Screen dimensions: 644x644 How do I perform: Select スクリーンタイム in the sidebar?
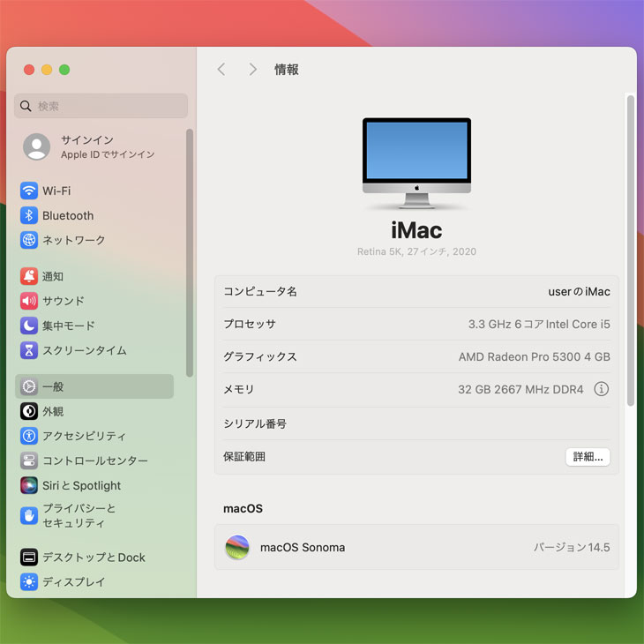(94, 350)
